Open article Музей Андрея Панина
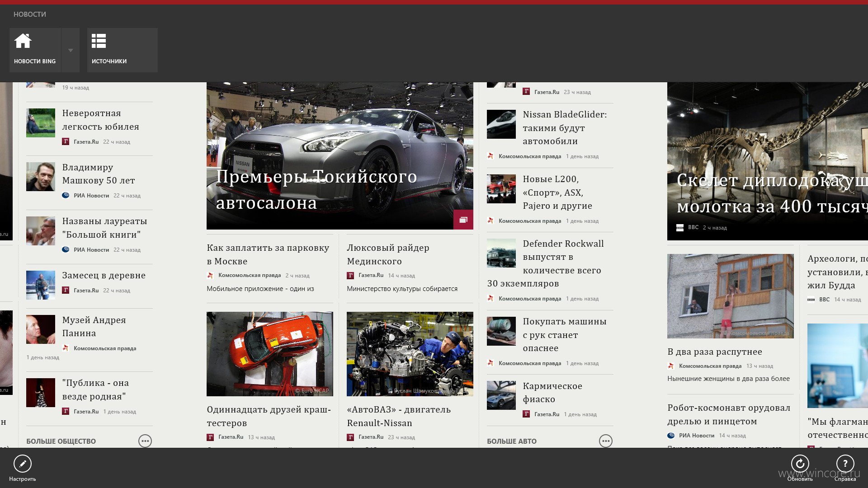The image size is (868, 488). coord(94,326)
